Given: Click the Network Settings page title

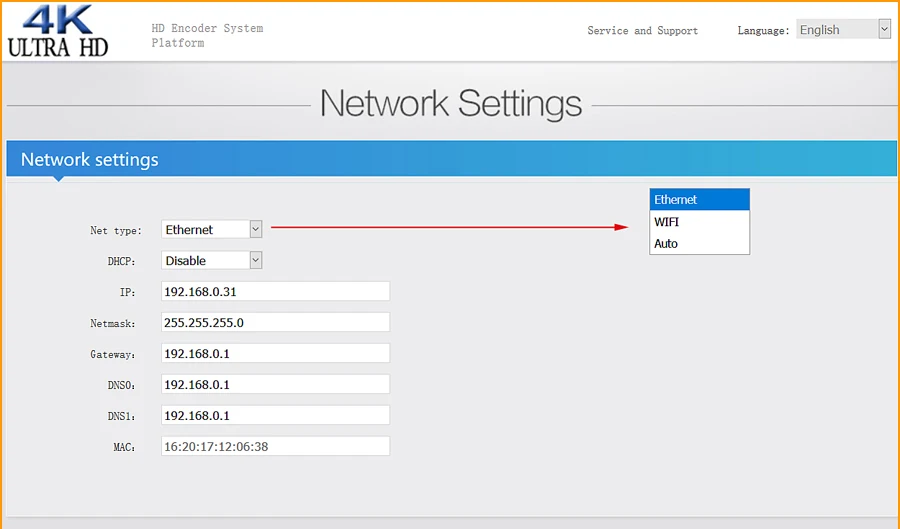Looking at the screenshot, I should pos(451,104).
